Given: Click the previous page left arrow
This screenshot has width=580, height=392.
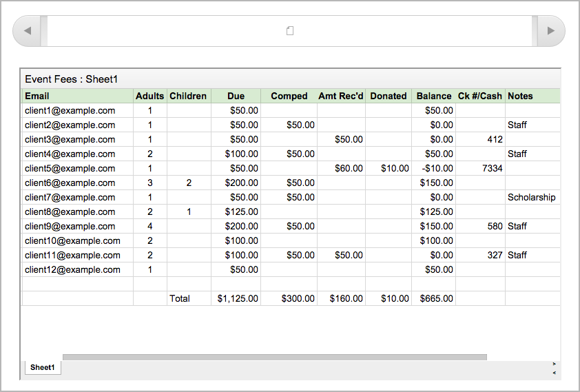Looking at the screenshot, I should (27, 31).
